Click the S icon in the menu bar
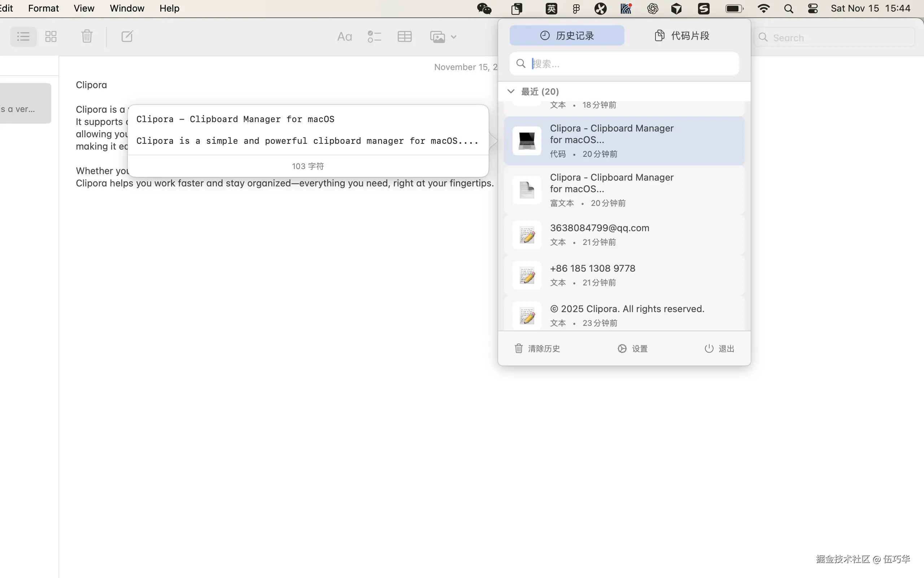Image resolution: width=924 pixels, height=578 pixels. [703, 8]
